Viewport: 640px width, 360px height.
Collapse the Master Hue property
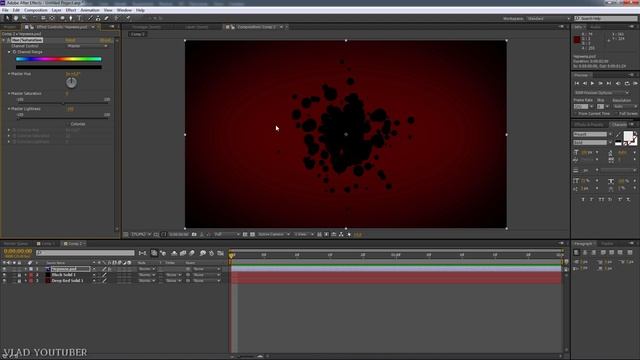pyautogui.click(x=9, y=74)
